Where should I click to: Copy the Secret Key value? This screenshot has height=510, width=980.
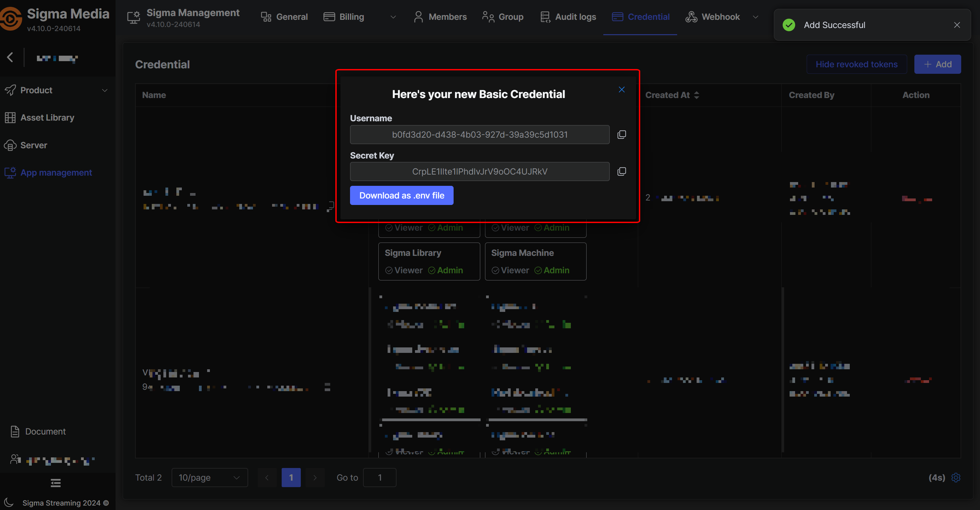click(621, 171)
